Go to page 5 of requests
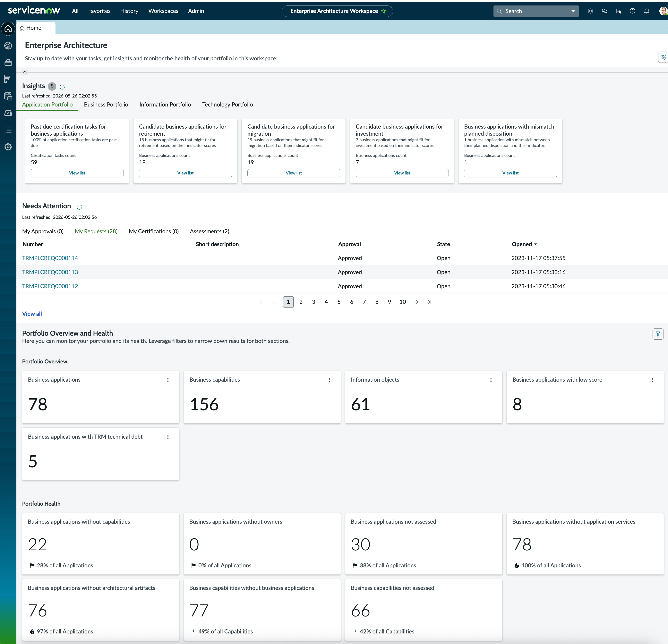This screenshot has height=644, width=668. pyautogui.click(x=339, y=302)
